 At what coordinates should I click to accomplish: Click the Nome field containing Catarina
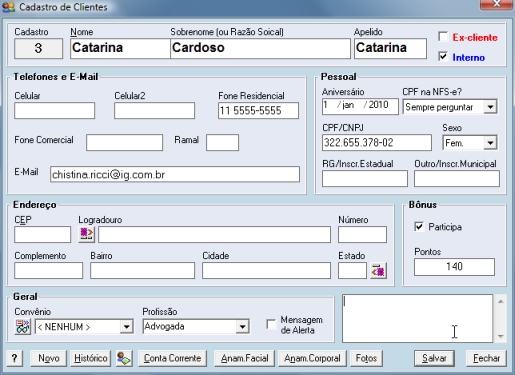click(x=120, y=48)
